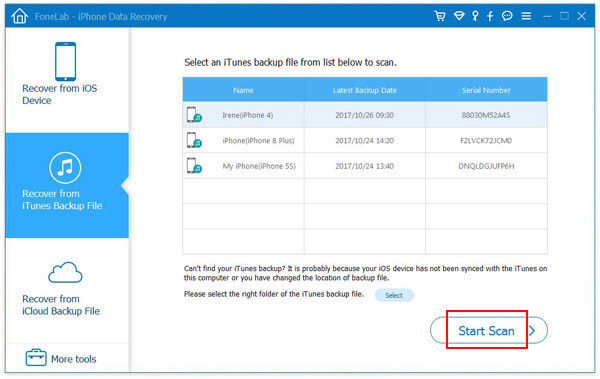Image resolution: width=600 pixels, height=379 pixels.
Task: Switch to Recover from iCloud Backup File
Action: tap(67, 290)
